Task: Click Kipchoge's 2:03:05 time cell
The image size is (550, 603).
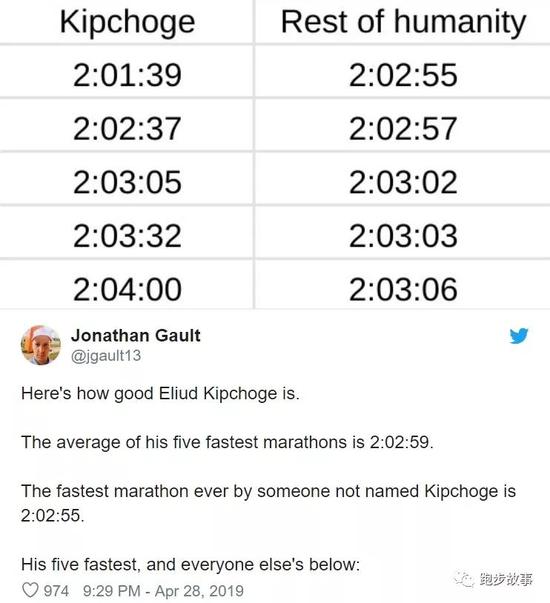Action: [x=127, y=179]
